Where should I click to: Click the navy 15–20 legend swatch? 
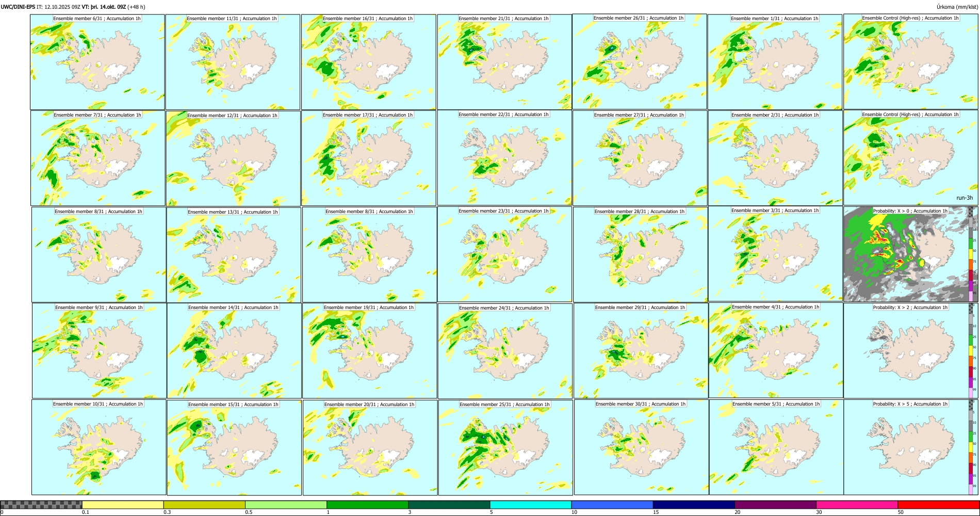coord(694,505)
